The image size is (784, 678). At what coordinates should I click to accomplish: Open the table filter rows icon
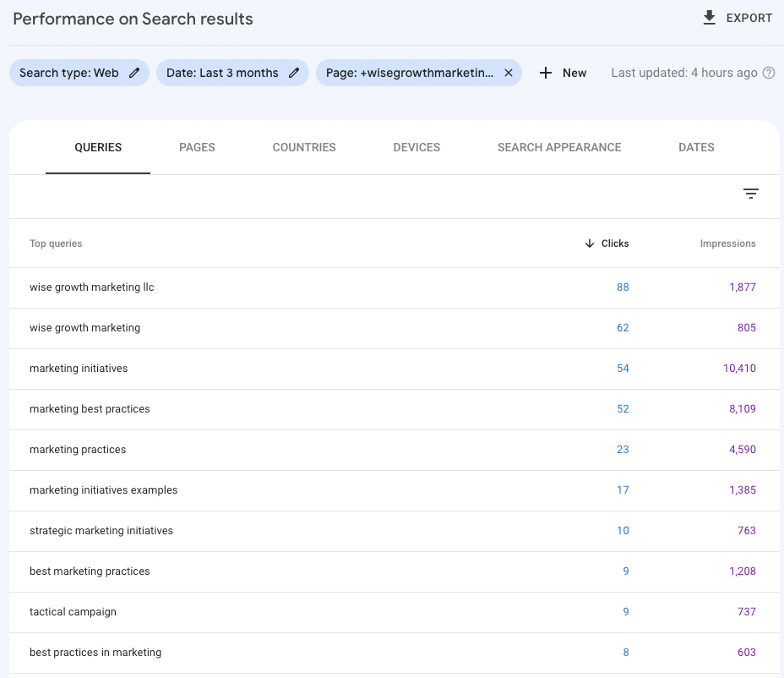tap(750, 193)
